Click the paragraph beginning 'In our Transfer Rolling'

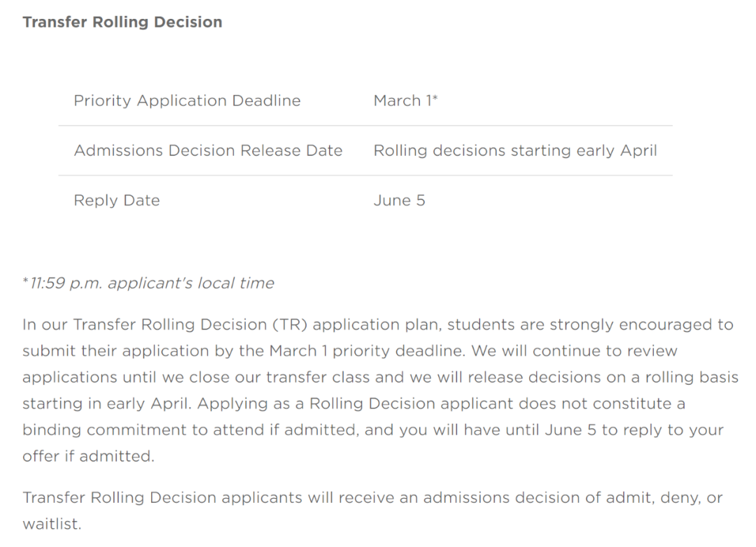click(x=378, y=325)
